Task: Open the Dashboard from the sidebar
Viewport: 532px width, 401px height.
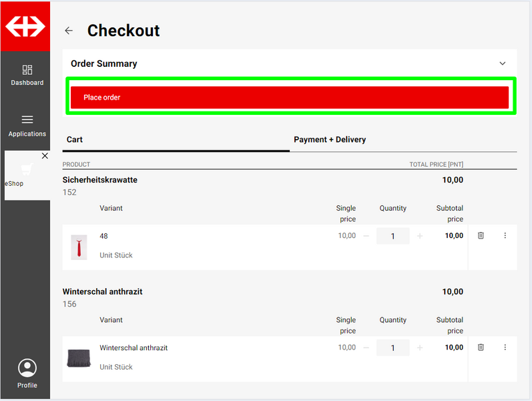Action: 27,75
